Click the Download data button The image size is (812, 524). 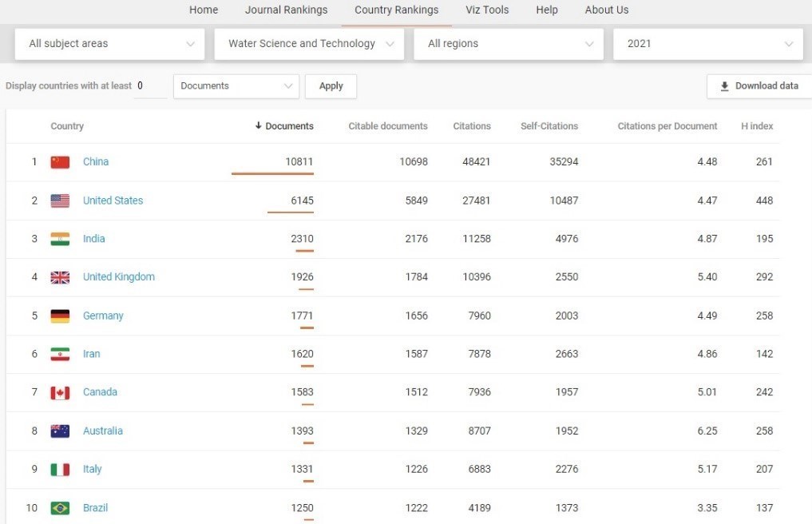[x=759, y=86]
